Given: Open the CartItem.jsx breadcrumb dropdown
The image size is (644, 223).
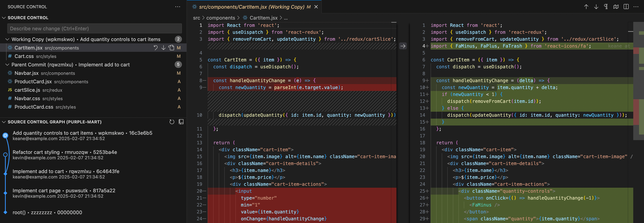Looking at the screenshot, I should coord(263,18).
